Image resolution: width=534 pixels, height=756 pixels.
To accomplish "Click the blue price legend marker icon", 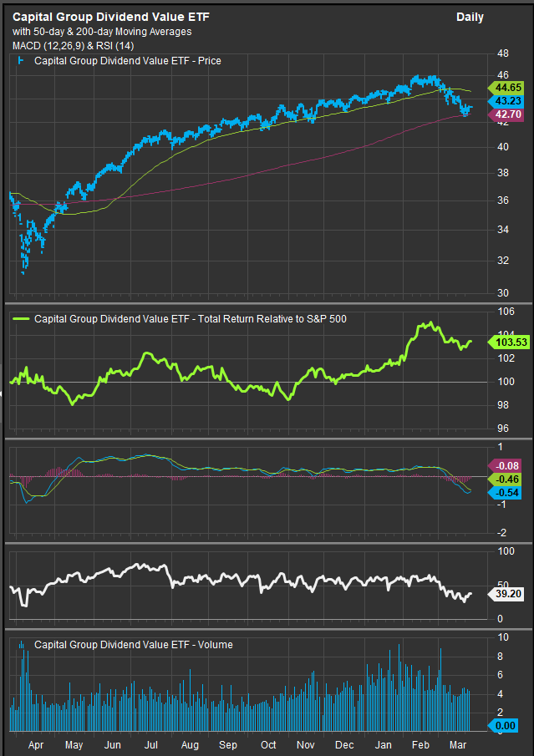I will 21,61.
